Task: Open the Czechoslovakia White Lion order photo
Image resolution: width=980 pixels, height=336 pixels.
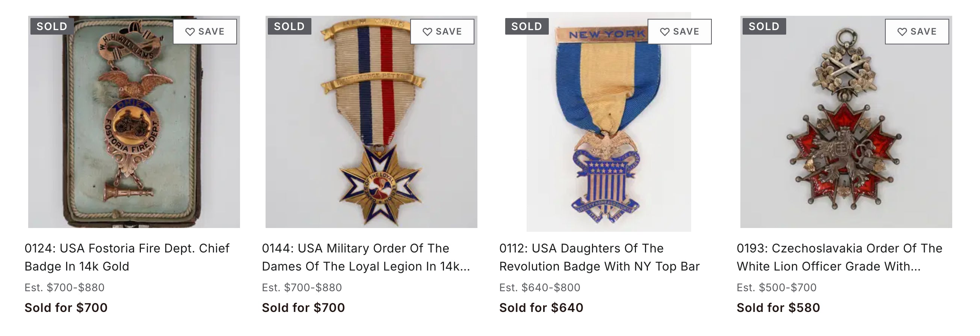Action: 846,129
